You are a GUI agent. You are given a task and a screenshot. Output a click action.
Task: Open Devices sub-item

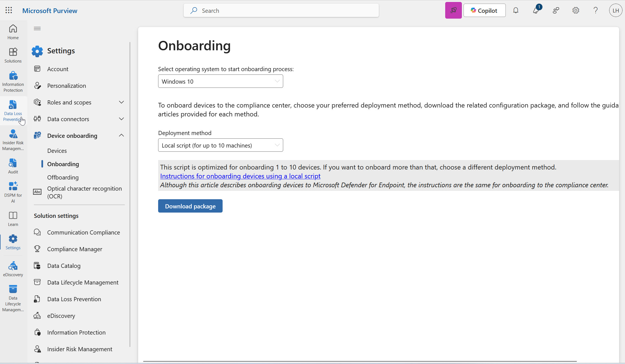coord(57,151)
